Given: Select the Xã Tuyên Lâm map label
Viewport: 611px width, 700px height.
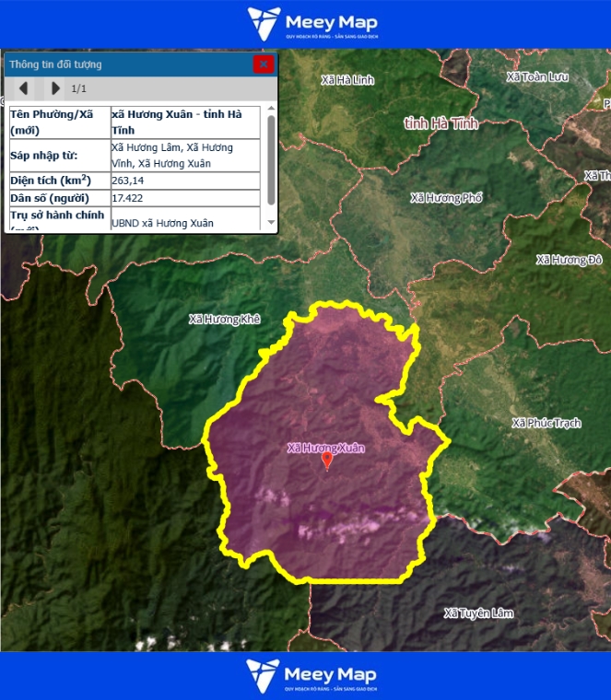Looking at the screenshot, I should click(478, 613).
